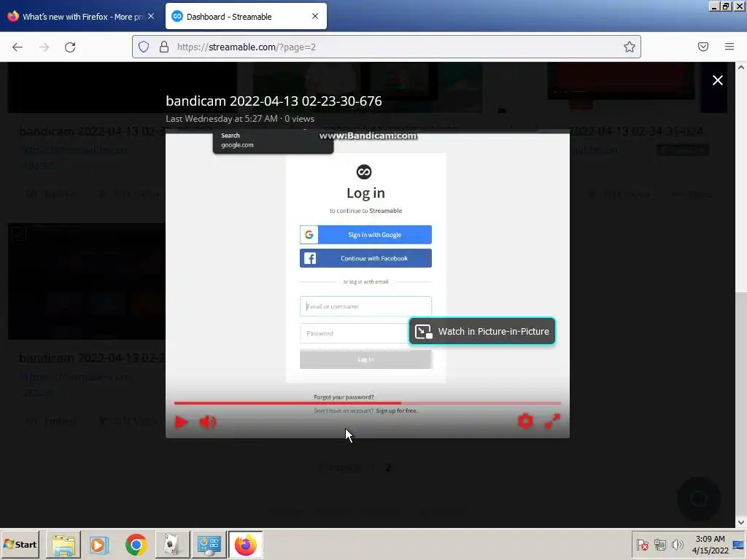
Task: Open the Solitaire cards taskbar icon
Action: point(172,544)
